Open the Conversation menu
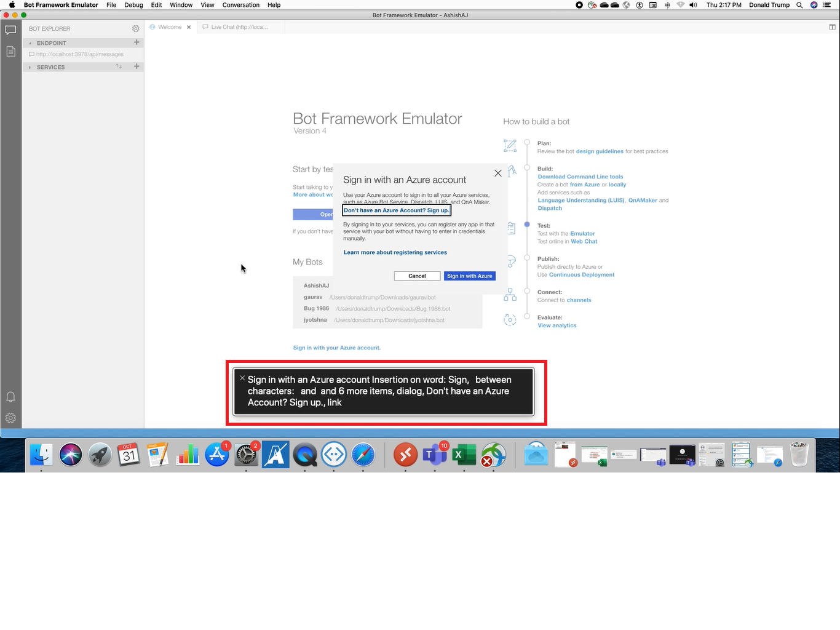The width and height of the screenshot is (840, 630). (240, 5)
